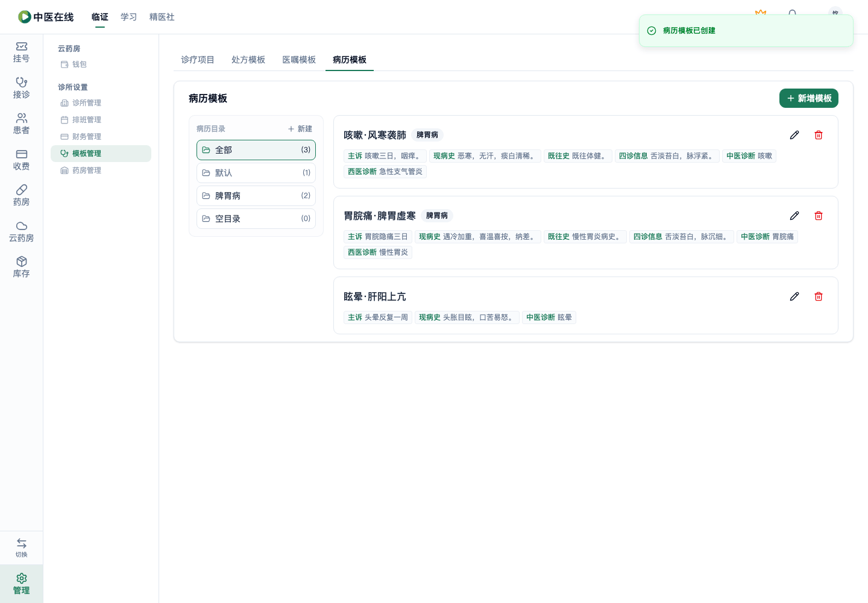This screenshot has height=603, width=868.
Task: Select the 空目录 directory folder
Action: click(256, 219)
